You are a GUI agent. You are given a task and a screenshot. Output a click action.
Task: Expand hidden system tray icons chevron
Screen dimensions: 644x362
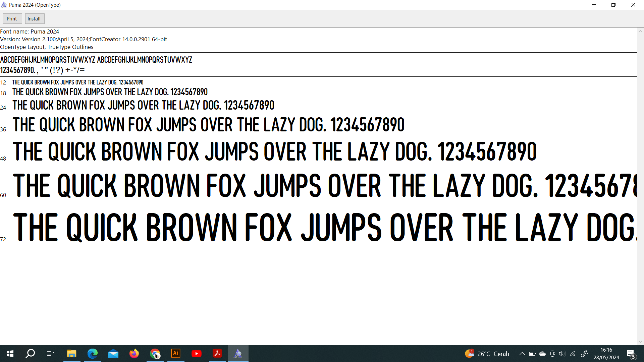522,354
